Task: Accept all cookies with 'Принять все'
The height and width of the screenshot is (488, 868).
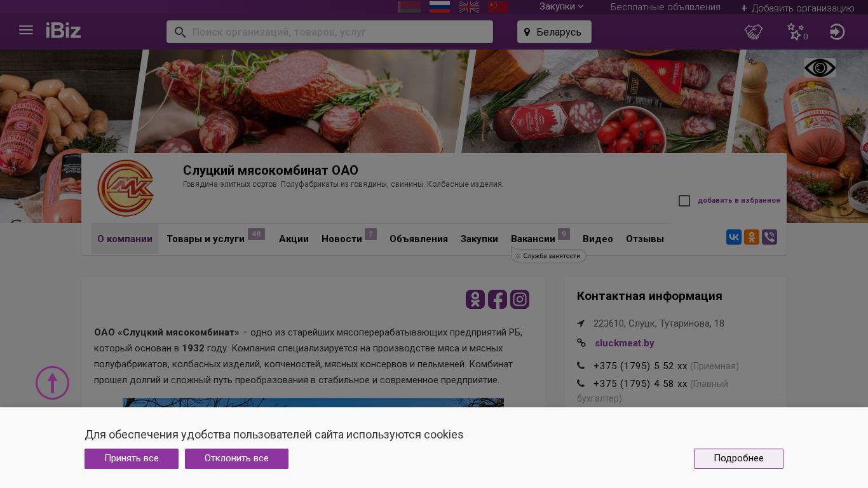Action: 132,459
